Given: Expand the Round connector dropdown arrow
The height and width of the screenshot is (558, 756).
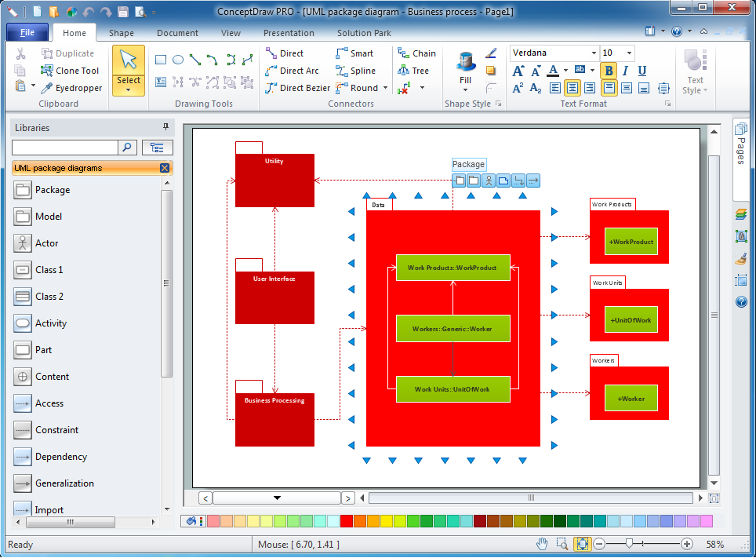Looking at the screenshot, I should [385, 88].
